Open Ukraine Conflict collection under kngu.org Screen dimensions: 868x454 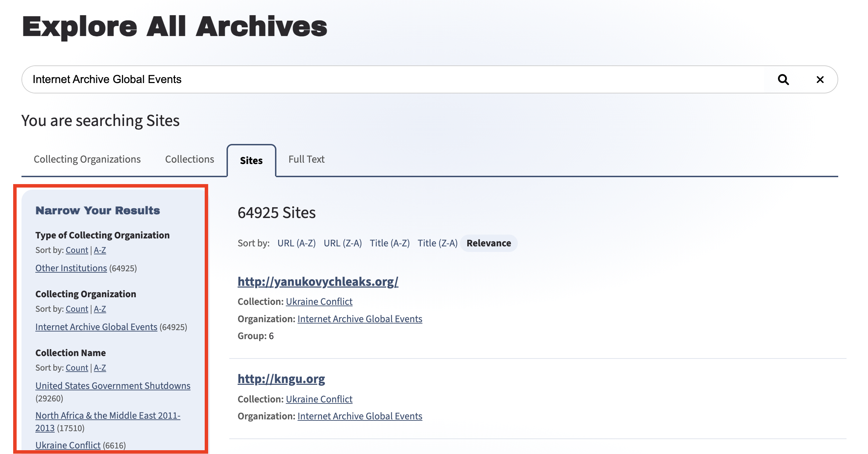(319, 399)
